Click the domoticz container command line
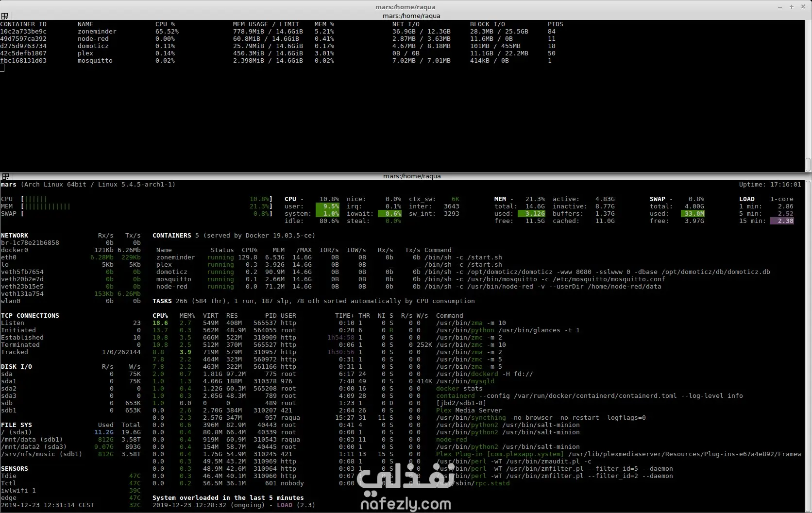This screenshot has width=812, height=513. coord(597,272)
